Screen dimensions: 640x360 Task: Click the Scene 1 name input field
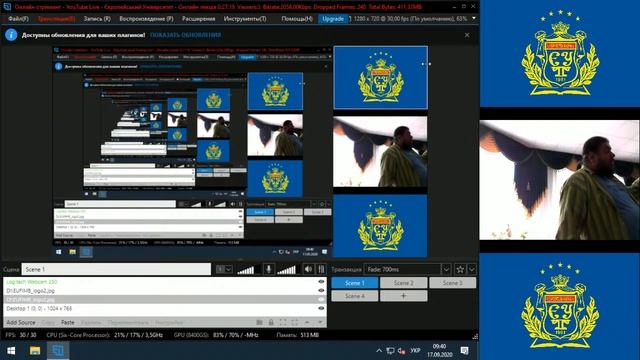(x=116, y=269)
